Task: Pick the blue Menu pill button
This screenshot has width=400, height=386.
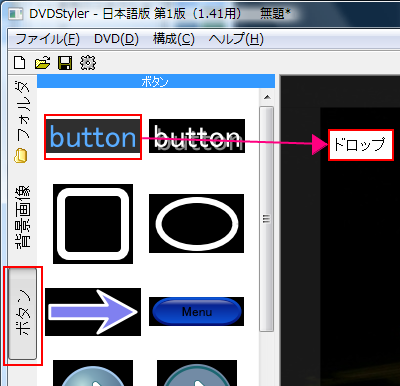Action: [x=196, y=311]
